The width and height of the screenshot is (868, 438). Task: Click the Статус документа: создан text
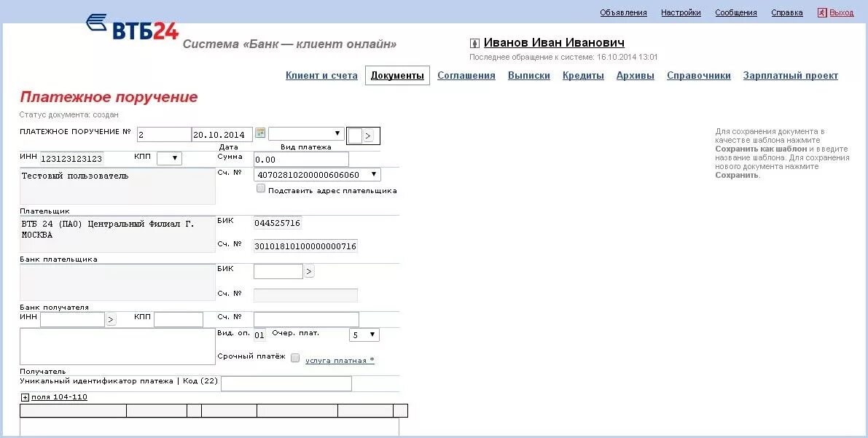[x=69, y=114]
